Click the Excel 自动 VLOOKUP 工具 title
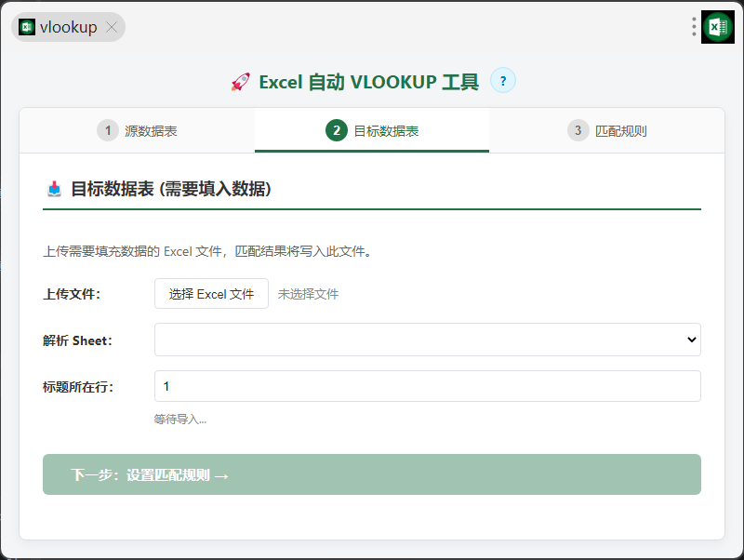 pos(368,82)
